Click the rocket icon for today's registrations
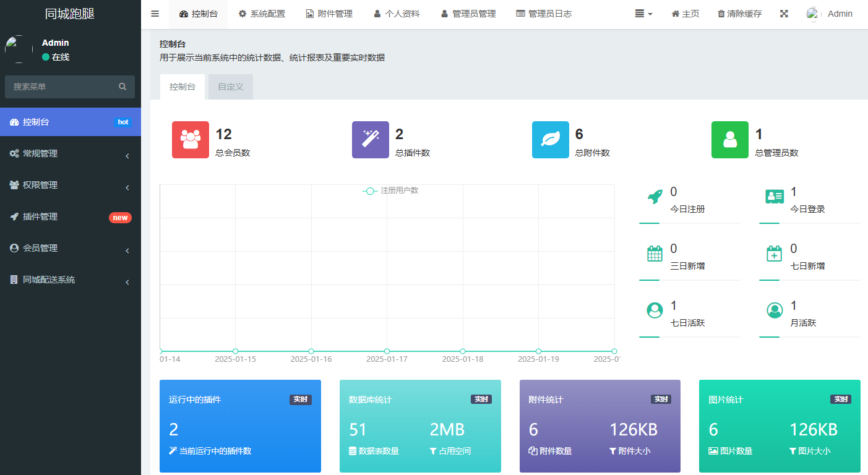 click(x=655, y=197)
